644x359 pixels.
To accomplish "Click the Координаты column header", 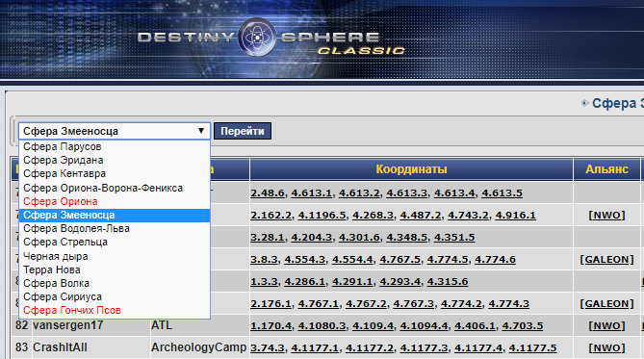I will (x=411, y=169).
